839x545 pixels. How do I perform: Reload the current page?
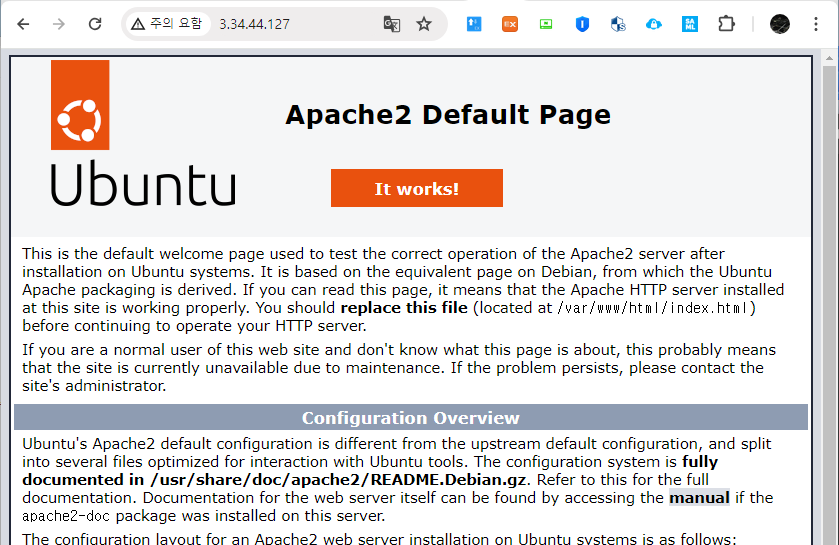pyautogui.click(x=95, y=24)
